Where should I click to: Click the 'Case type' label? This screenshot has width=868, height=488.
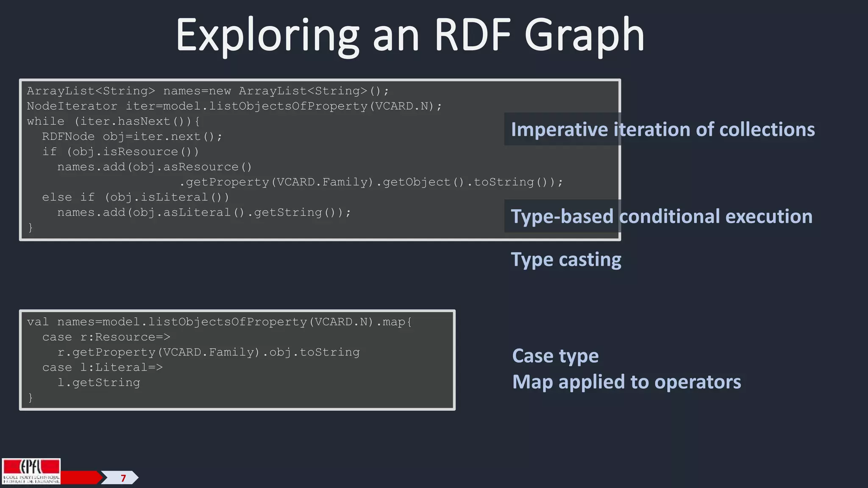coord(555,356)
